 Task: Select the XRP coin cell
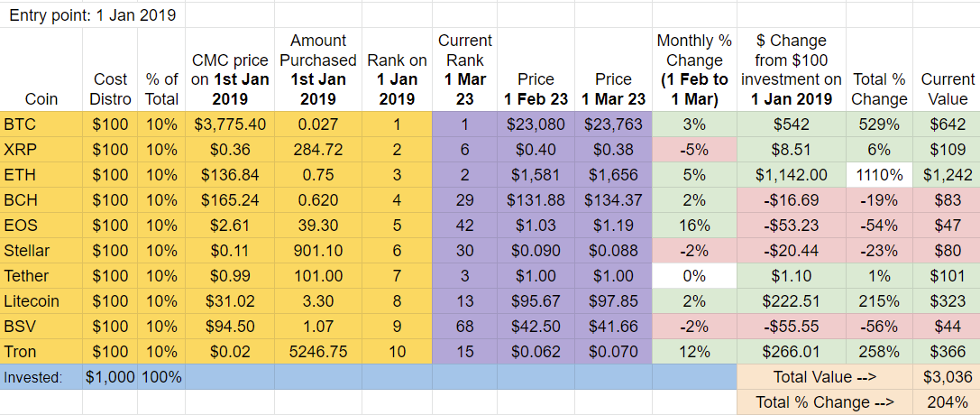(x=41, y=150)
